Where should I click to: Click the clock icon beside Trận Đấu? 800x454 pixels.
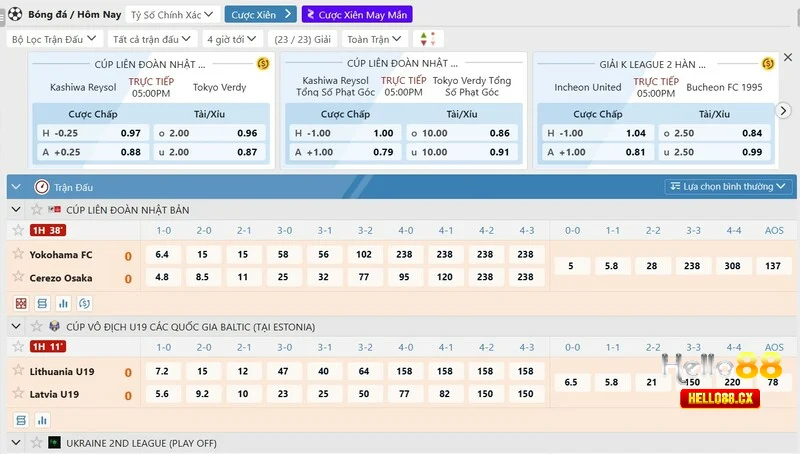point(41,187)
